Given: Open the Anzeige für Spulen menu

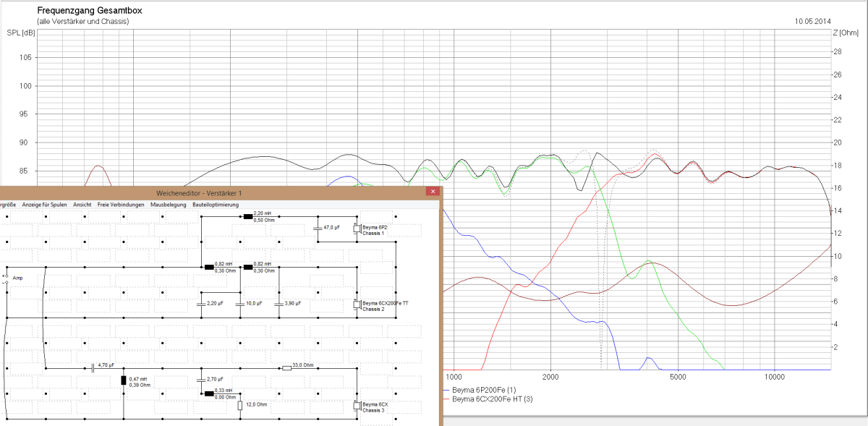Looking at the screenshot, I should click(45, 205).
